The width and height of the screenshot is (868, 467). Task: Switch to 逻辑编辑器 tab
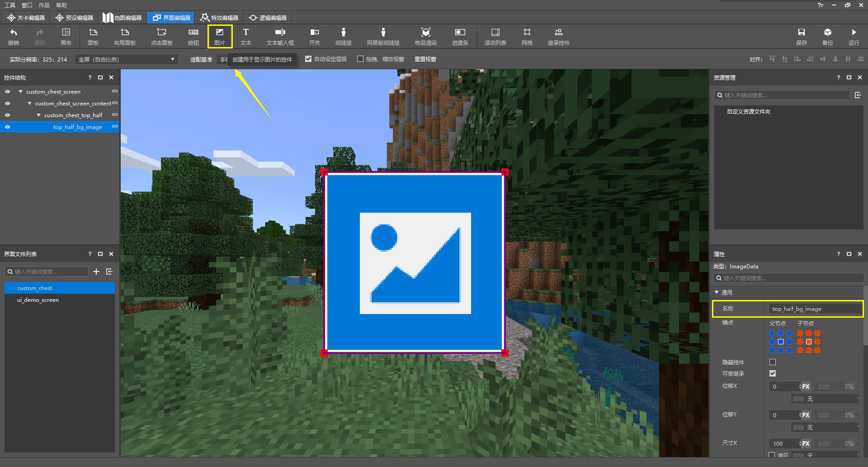268,18
